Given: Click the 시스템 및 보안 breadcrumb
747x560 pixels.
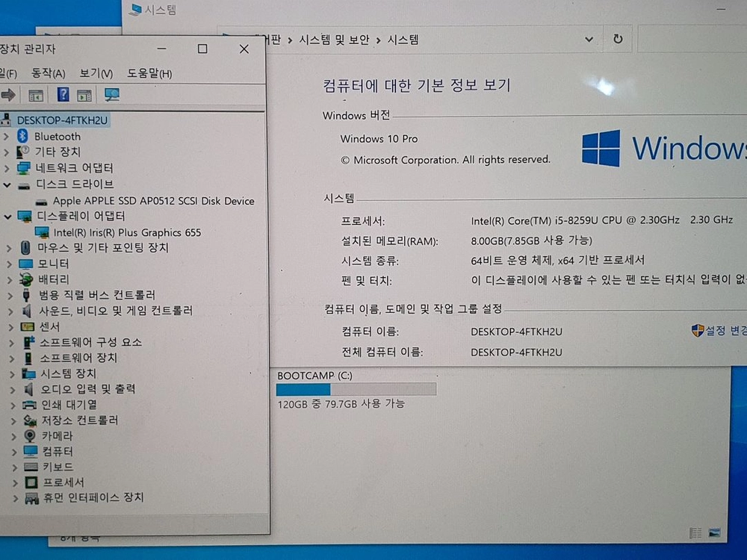Looking at the screenshot, I should pos(334,40).
